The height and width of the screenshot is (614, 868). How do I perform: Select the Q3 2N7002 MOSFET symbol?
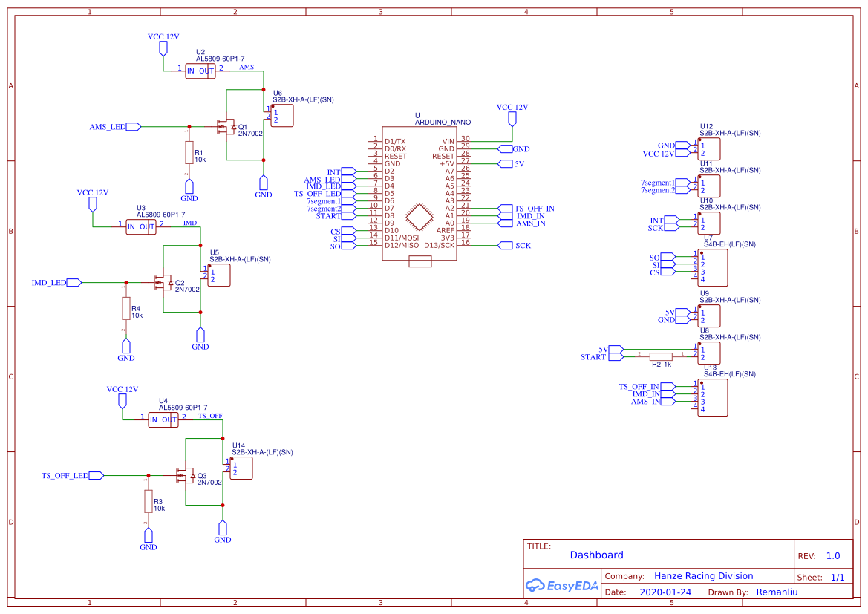[186, 475]
